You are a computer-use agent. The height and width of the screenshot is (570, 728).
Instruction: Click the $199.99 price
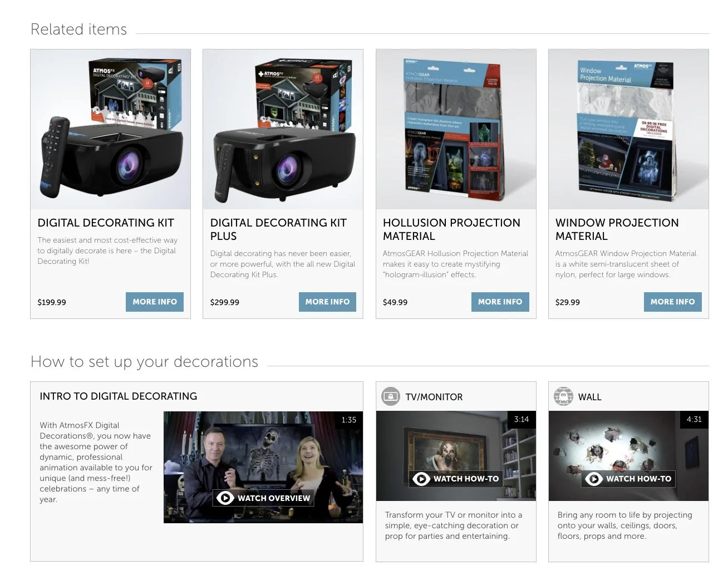(52, 302)
